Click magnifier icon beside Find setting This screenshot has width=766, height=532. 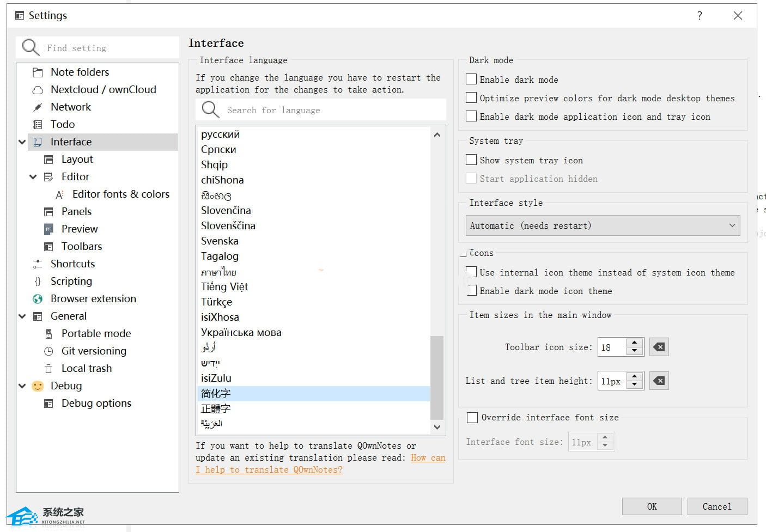[x=31, y=47]
